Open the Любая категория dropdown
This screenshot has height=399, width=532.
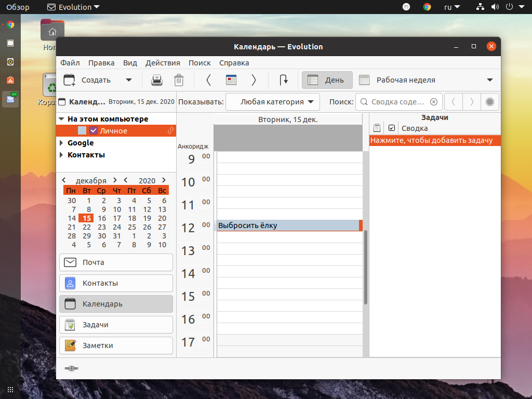(273, 102)
